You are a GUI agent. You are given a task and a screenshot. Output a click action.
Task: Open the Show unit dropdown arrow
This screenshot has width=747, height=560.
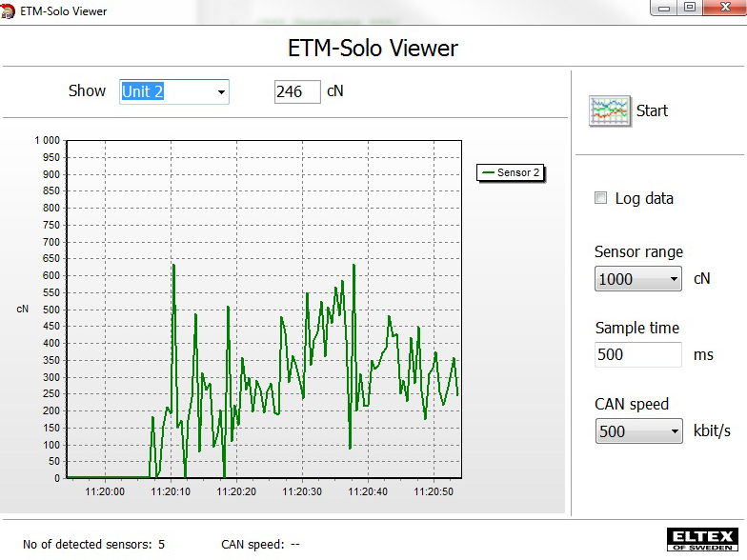tap(221, 91)
